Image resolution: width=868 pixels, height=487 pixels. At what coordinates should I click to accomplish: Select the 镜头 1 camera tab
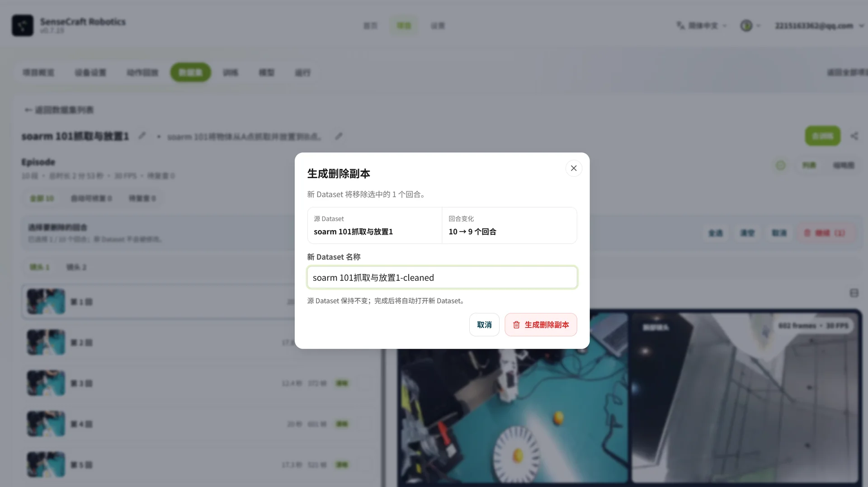39,267
